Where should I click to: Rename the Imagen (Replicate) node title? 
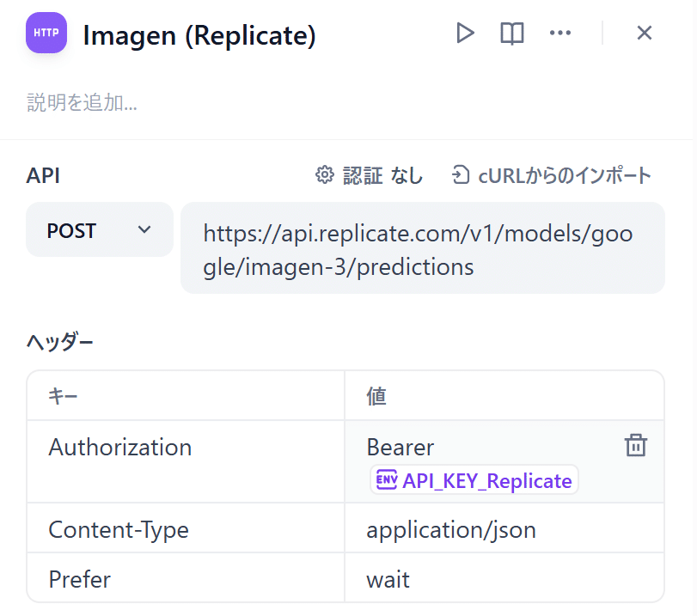tap(200, 35)
